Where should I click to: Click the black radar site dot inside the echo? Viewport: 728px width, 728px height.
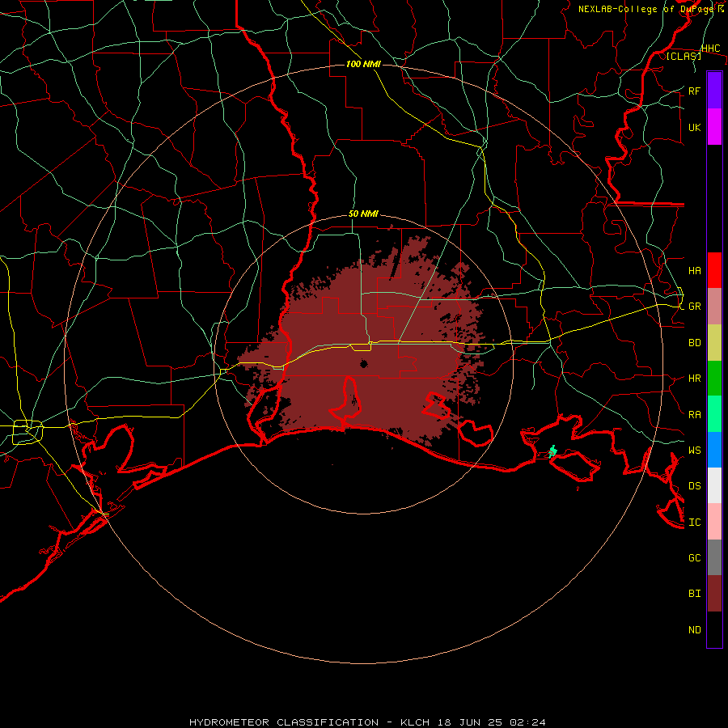click(x=364, y=364)
